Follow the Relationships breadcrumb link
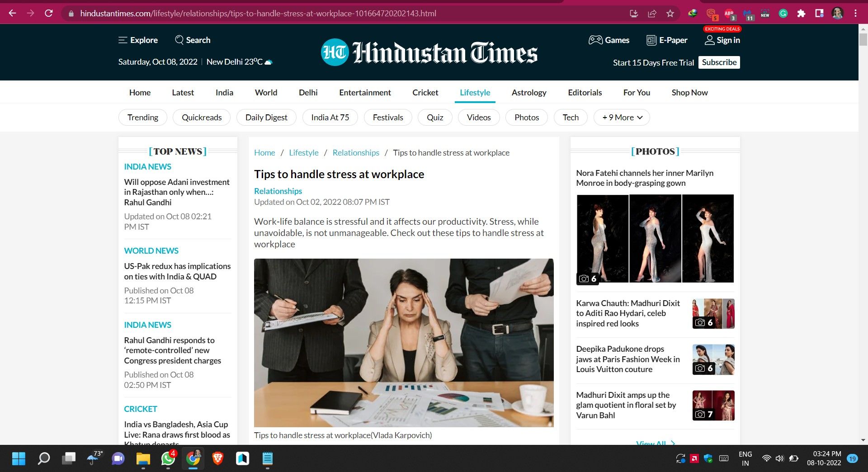 point(356,153)
